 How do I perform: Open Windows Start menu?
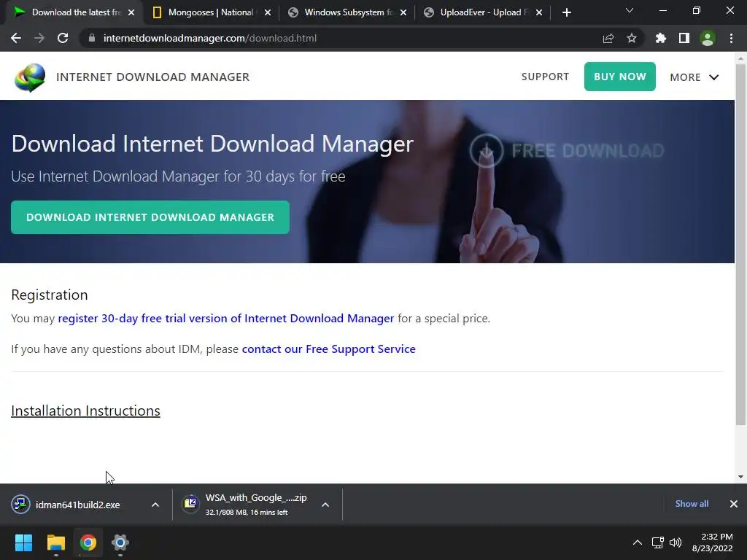(x=23, y=542)
